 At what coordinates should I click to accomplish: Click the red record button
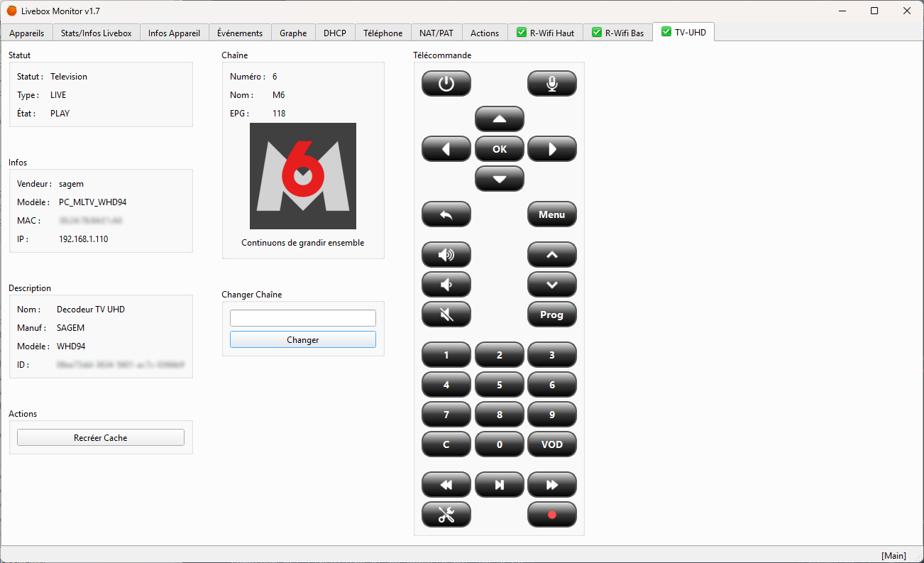[552, 515]
